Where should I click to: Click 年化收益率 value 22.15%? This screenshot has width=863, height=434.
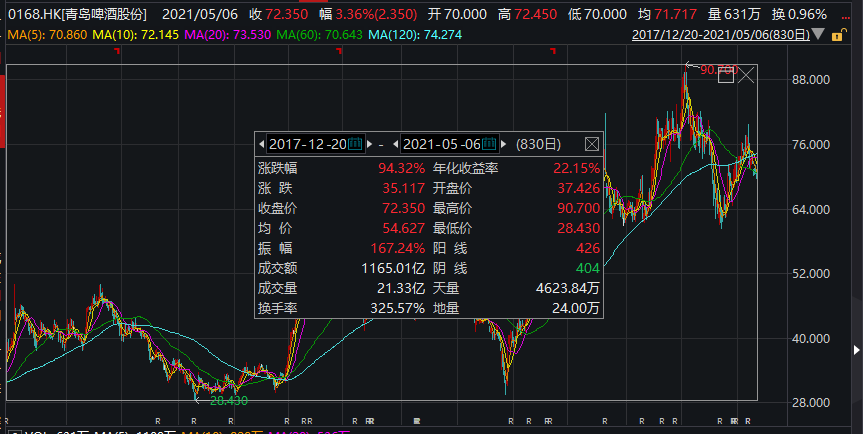pyautogui.click(x=576, y=168)
